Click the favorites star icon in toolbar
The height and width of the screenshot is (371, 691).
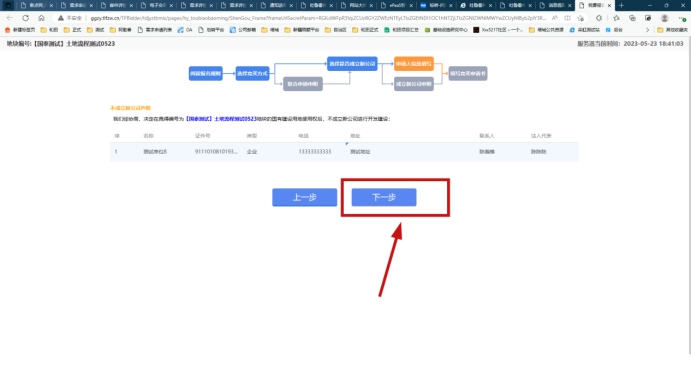pos(616,18)
